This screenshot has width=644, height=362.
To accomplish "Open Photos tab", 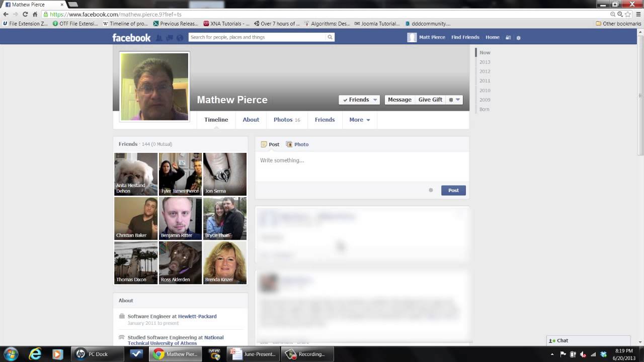I will click(287, 120).
